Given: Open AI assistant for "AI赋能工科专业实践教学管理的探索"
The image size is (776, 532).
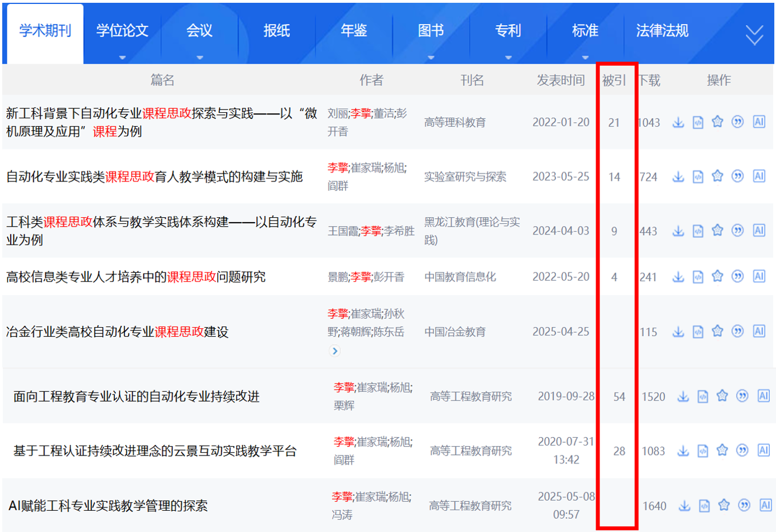Looking at the screenshot, I should pos(764,505).
